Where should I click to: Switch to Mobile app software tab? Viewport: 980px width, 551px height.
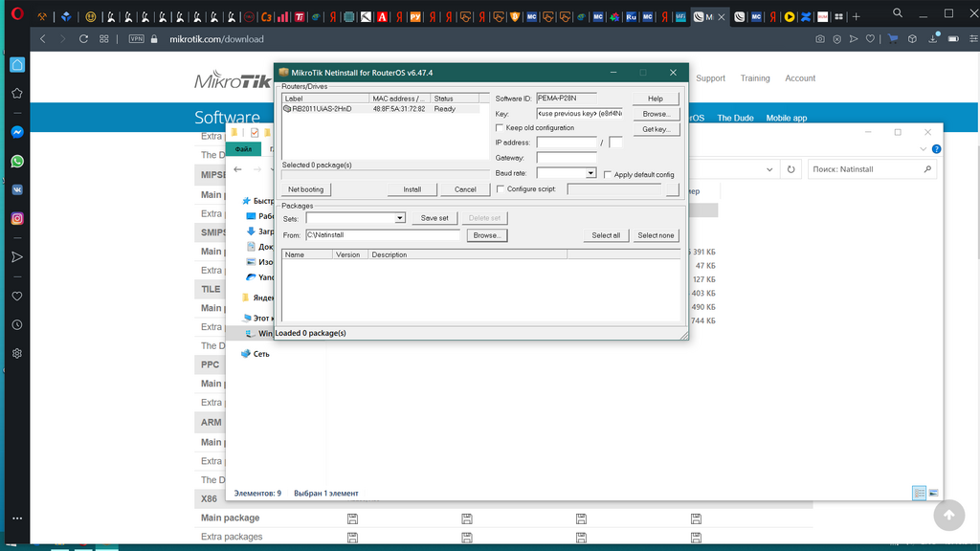click(x=787, y=118)
